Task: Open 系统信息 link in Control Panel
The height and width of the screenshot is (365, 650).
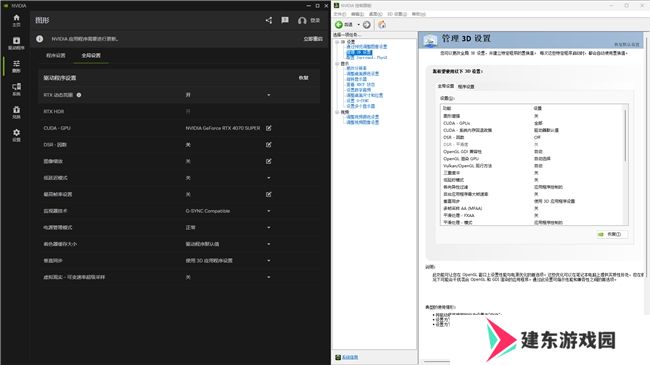Action: [x=350, y=357]
